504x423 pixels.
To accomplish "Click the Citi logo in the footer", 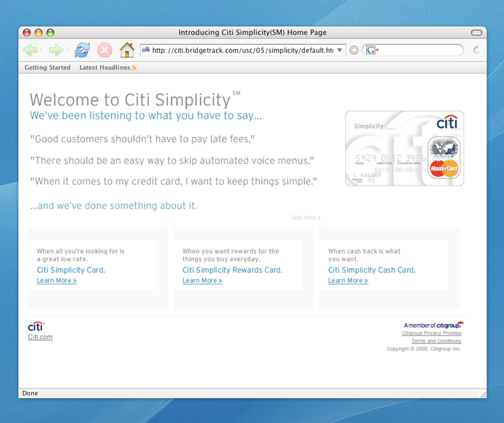I will (x=36, y=326).
